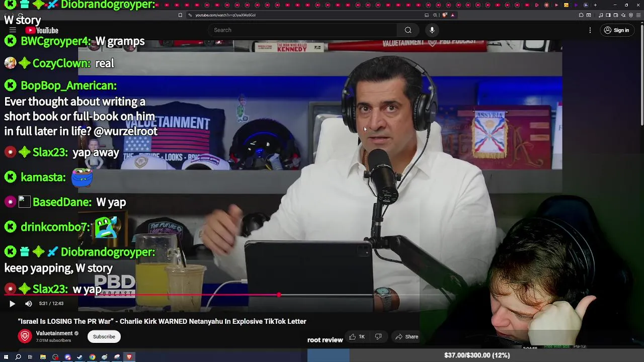This screenshot has width=644, height=362.
Task: Click the browser page vertical scrollbar
Action: [641, 75]
